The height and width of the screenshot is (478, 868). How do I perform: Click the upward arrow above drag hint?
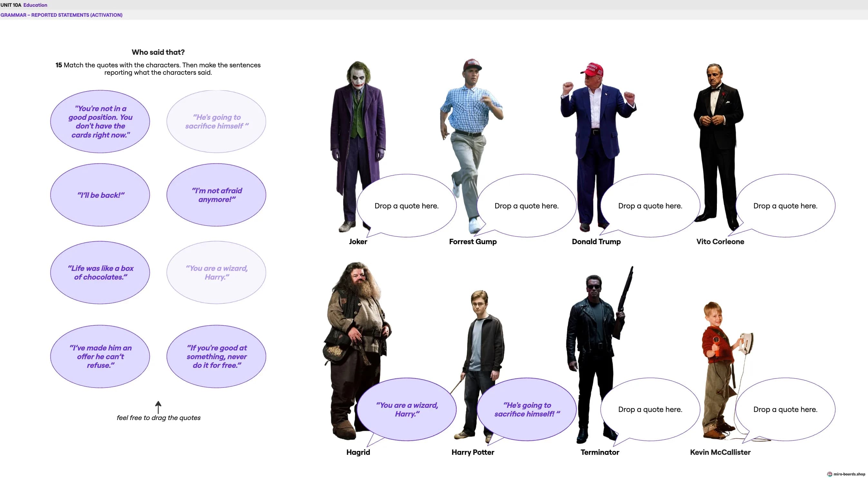(x=158, y=407)
